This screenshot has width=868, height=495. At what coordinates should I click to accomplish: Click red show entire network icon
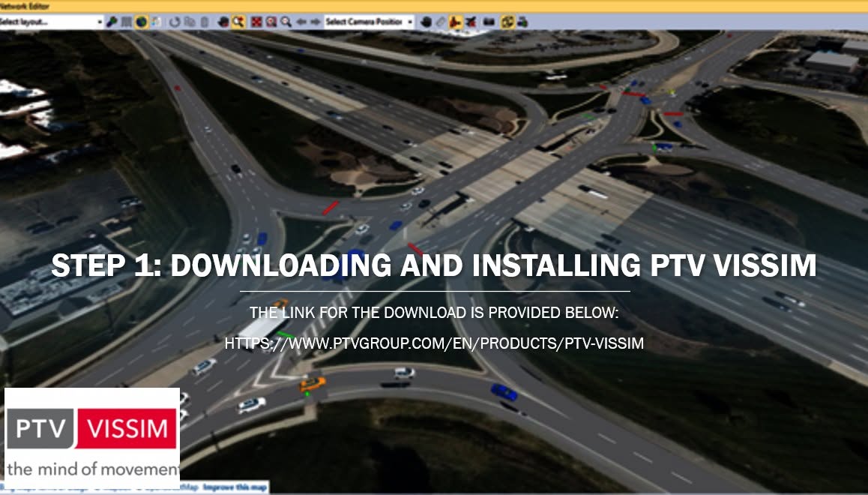[256, 22]
